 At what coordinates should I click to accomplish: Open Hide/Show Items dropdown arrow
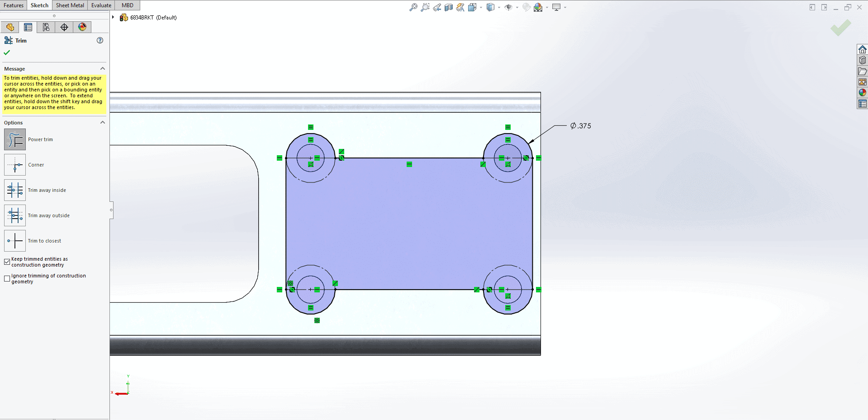517,7
